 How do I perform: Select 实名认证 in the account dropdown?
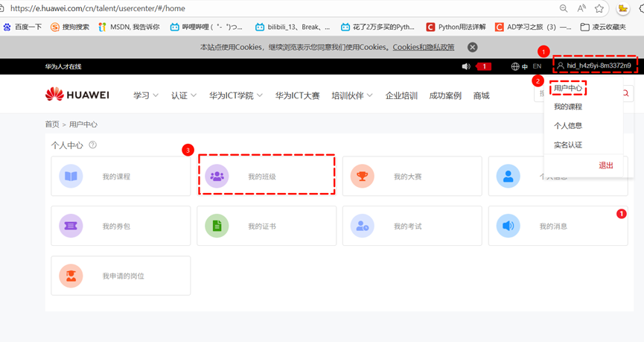(x=568, y=145)
